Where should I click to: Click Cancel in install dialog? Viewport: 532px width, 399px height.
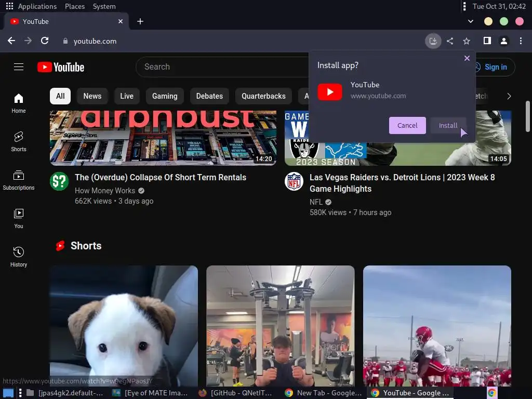coord(407,125)
